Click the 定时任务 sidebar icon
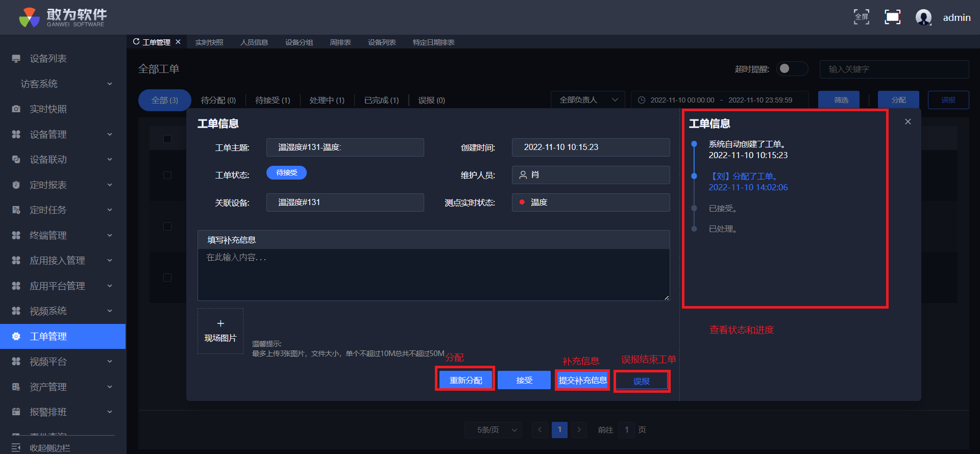This screenshot has width=980, height=454. (x=16, y=210)
